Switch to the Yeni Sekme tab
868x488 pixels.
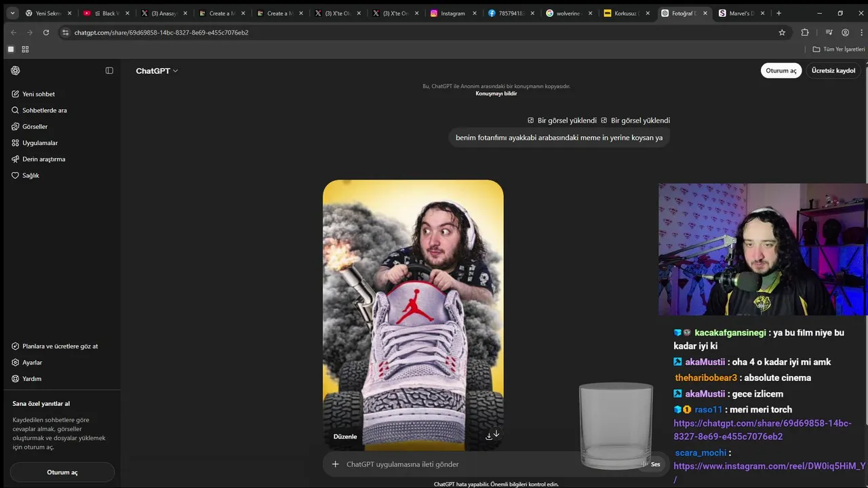tap(49, 13)
